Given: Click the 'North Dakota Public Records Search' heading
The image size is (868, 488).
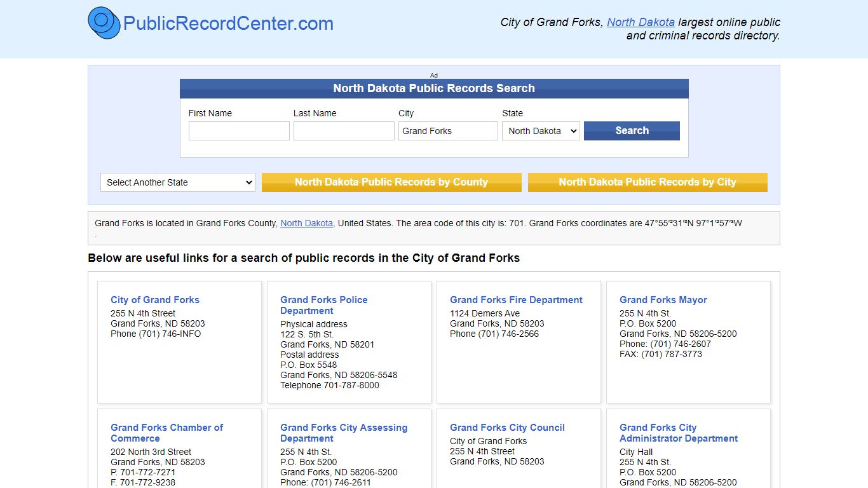Looking at the screenshot, I should coord(434,88).
